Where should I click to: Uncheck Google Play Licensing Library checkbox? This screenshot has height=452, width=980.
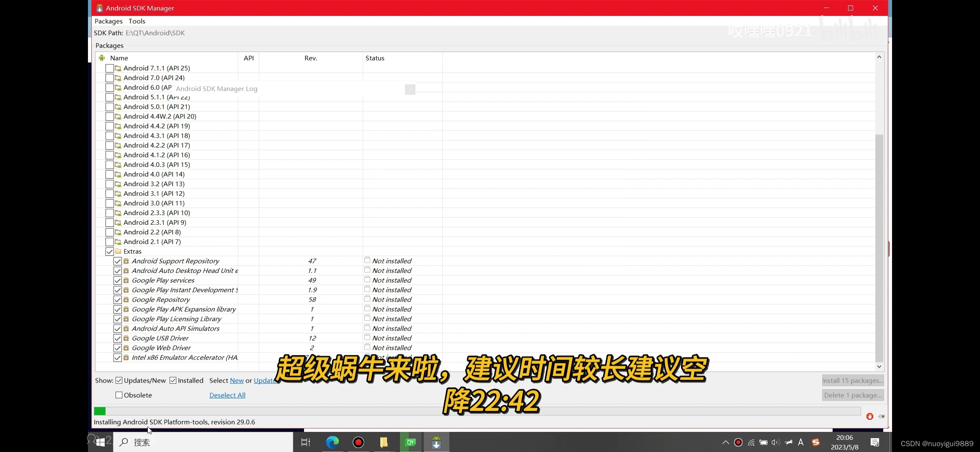pos(118,319)
